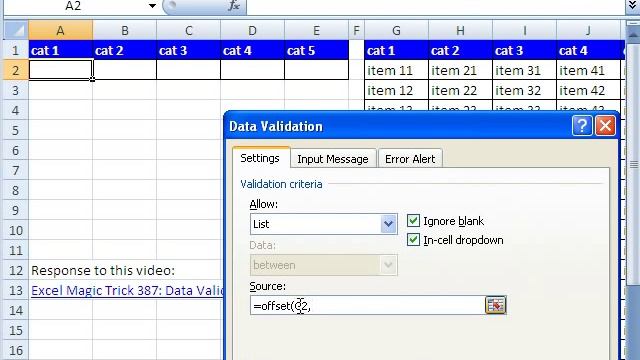The width and height of the screenshot is (640, 360).
Task: Select row 2 header
Action: coord(16,70)
